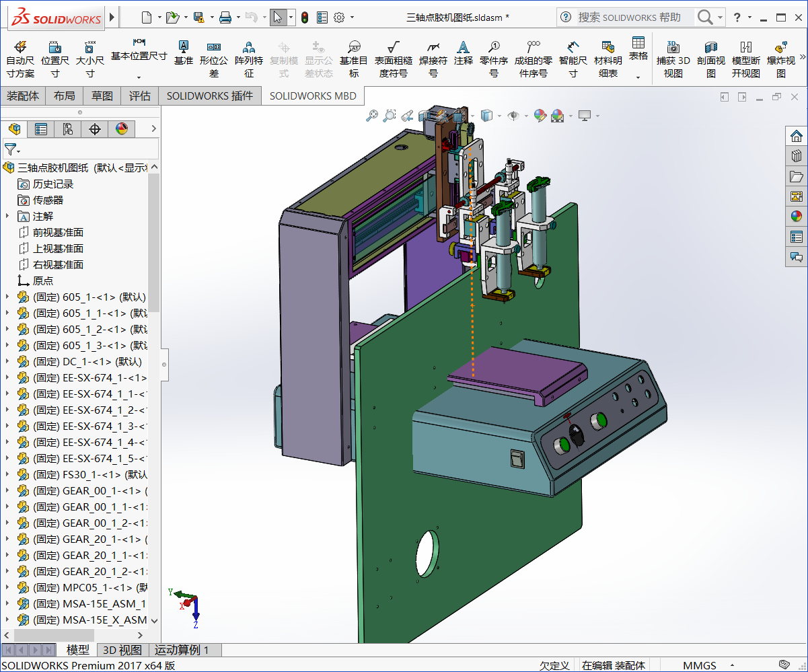The image size is (808, 672).
Task: Expand the (固定) 605_1-<1> component
Action: tap(7, 297)
